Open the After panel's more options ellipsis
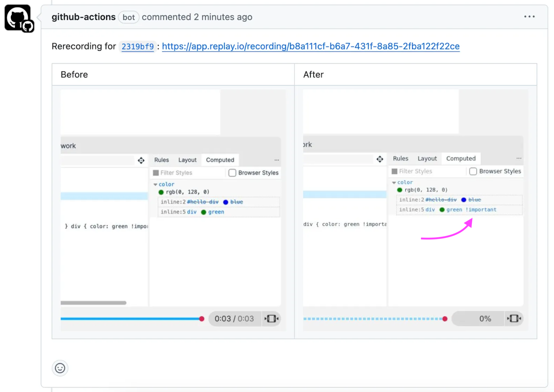 519,158
